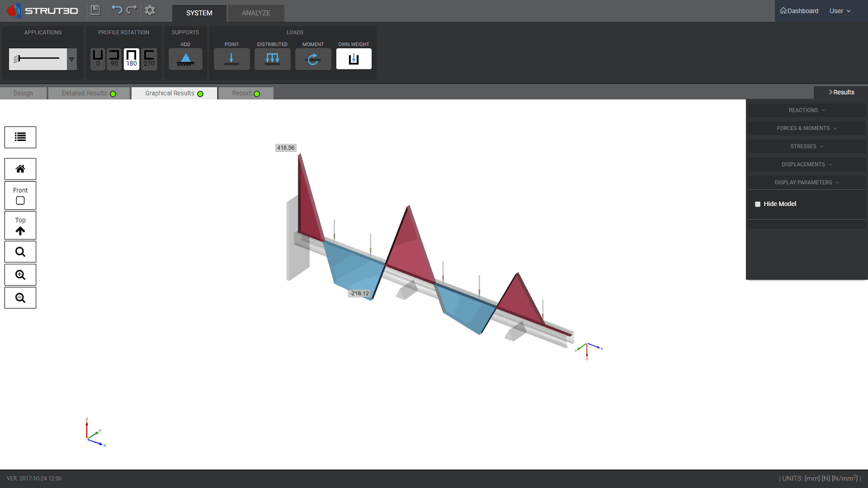This screenshot has height=488, width=868.
Task: Click the version text in status bar
Action: (34, 478)
